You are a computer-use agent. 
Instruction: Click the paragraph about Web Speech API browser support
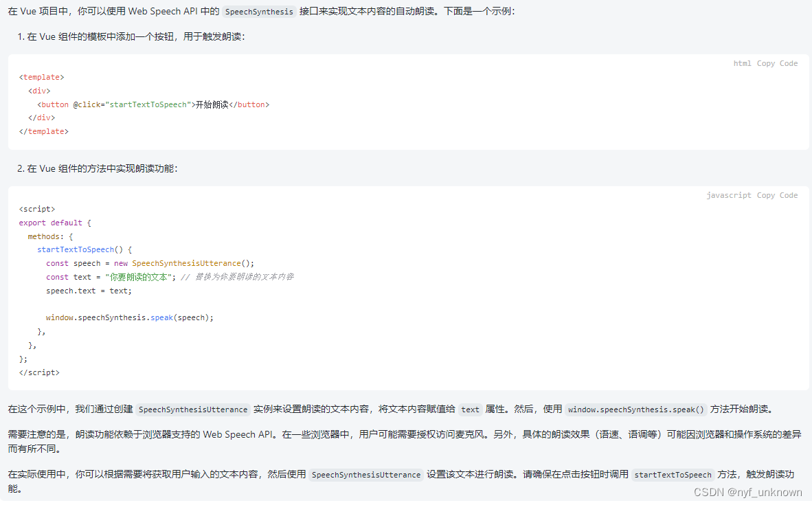pos(405,441)
